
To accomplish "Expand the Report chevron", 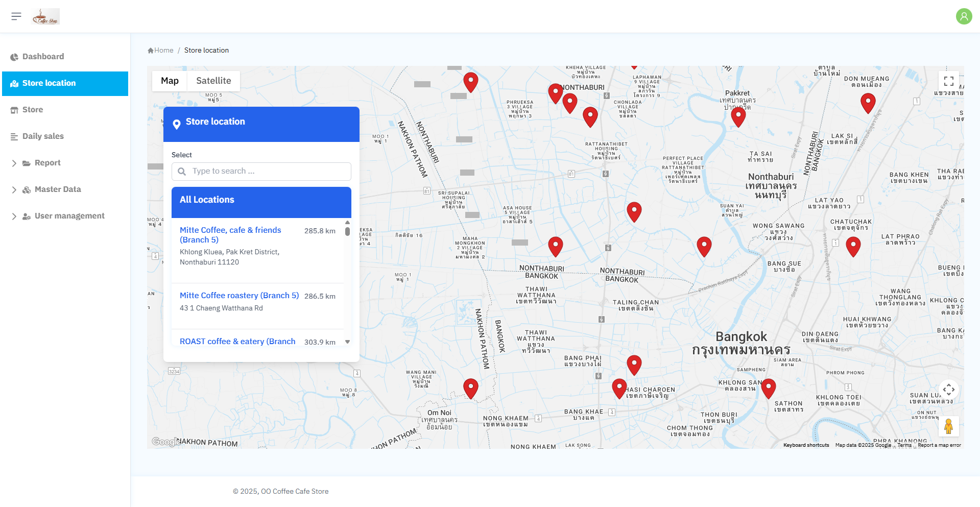I will pos(14,163).
